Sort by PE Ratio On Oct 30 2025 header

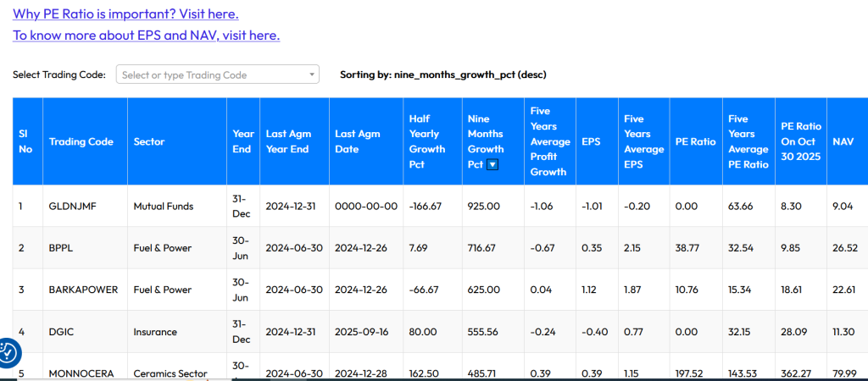pyautogui.click(x=801, y=141)
